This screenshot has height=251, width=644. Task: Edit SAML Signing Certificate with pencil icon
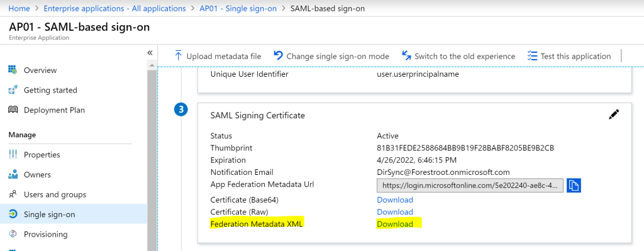(614, 115)
